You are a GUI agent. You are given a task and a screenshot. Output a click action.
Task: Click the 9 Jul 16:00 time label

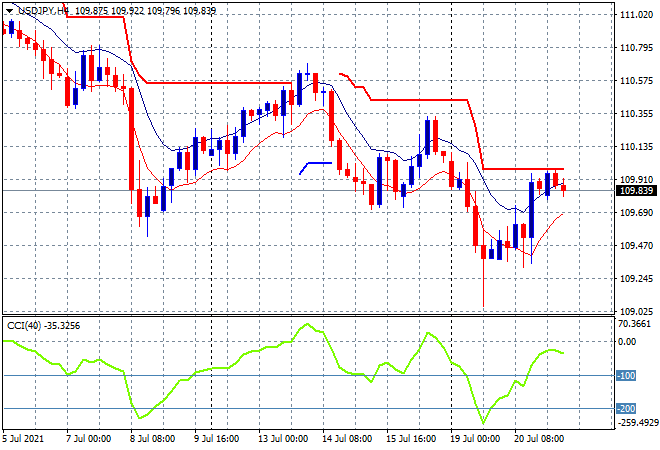pos(216,439)
